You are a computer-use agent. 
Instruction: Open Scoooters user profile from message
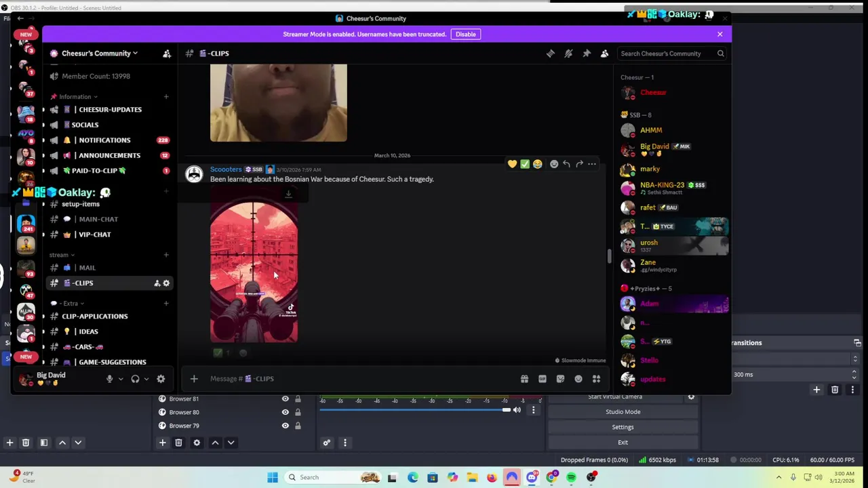pyautogui.click(x=226, y=169)
